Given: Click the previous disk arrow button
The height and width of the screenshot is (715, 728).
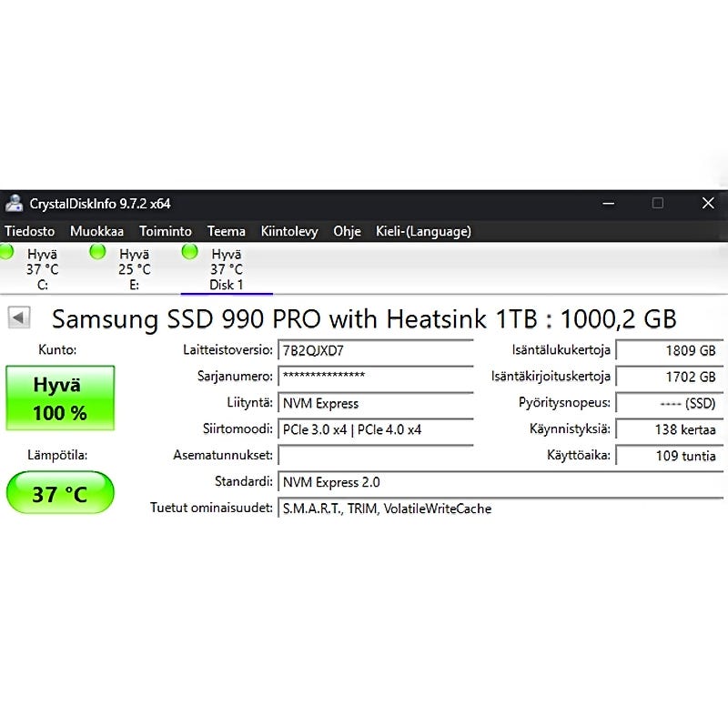Looking at the screenshot, I should pos(19,317).
